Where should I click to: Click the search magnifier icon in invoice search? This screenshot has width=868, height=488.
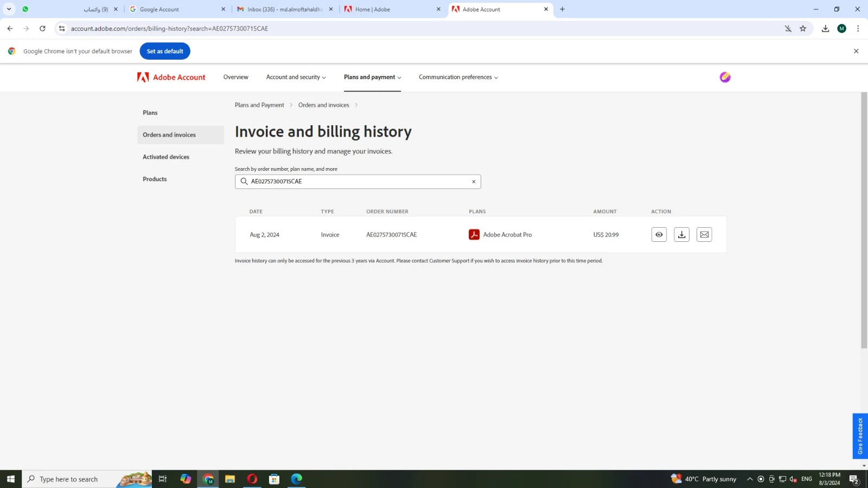click(x=244, y=182)
